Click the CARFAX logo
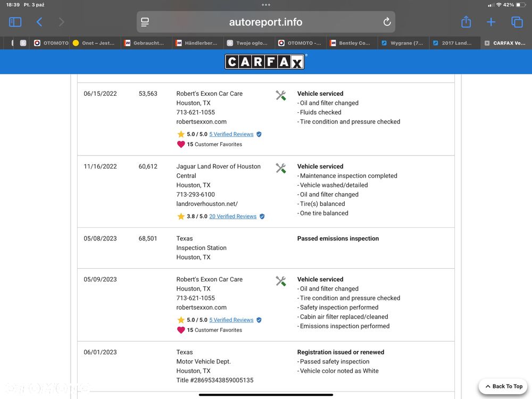Viewport: 532px width, 399px height. [264, 62]
